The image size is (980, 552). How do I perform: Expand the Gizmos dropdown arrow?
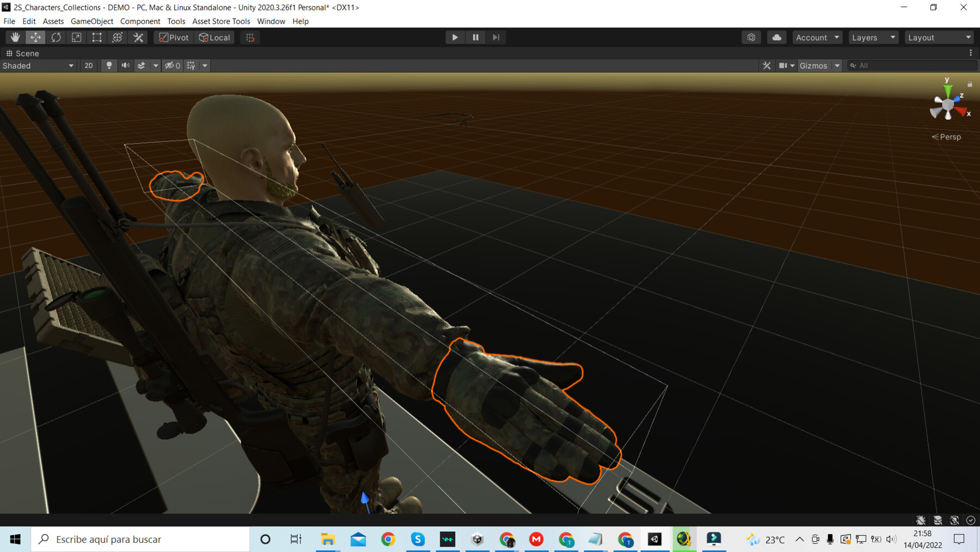point(837,65)
